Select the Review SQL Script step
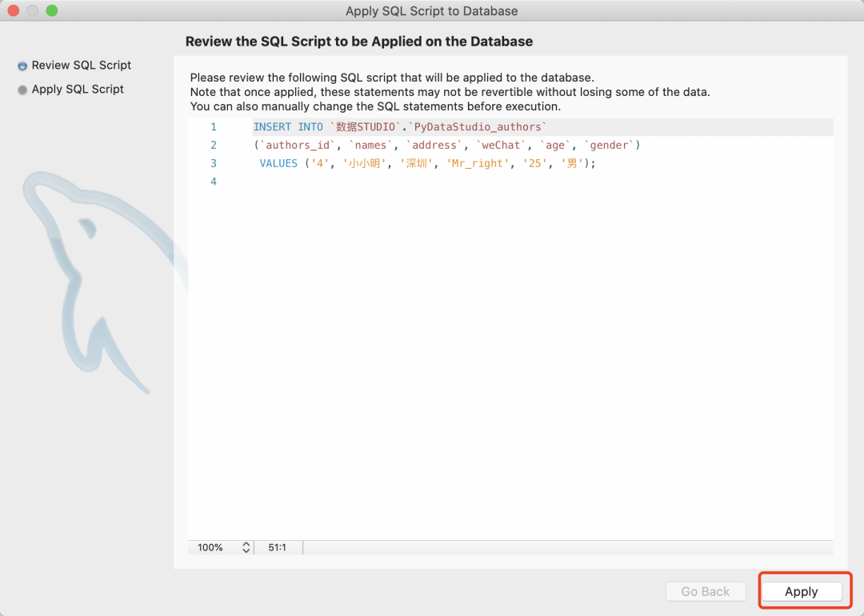 (x=81, y=65)
